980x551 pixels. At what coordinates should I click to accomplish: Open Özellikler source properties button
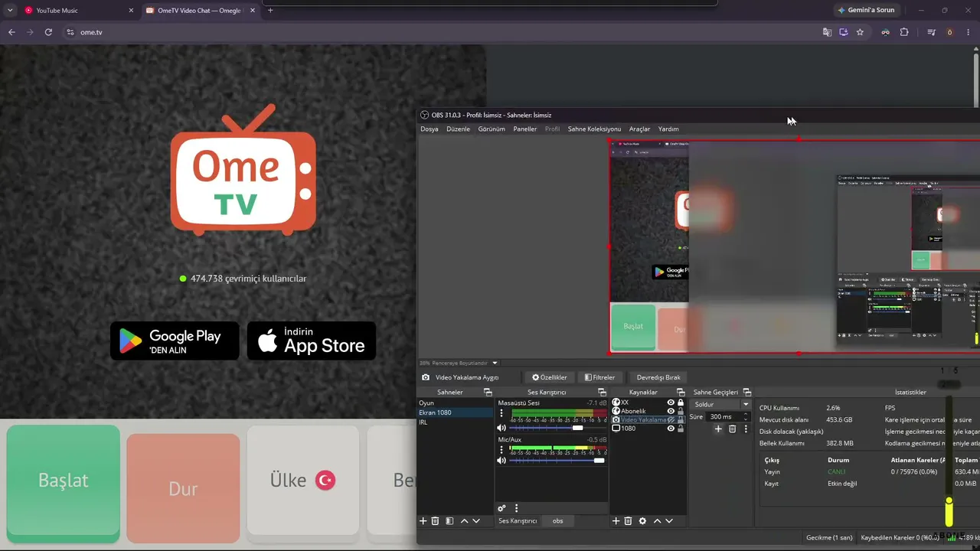(x=550, y=377)
